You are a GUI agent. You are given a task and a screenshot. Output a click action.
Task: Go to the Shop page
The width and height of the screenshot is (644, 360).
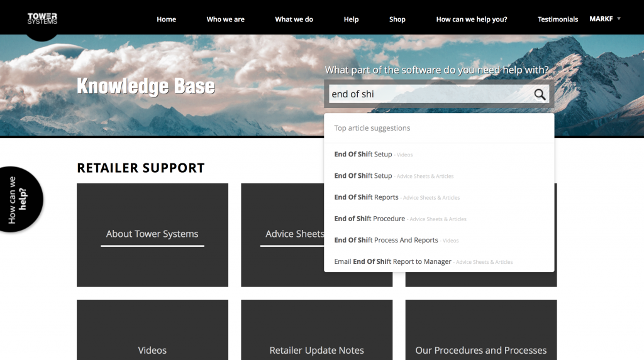[x=397, y=19]
